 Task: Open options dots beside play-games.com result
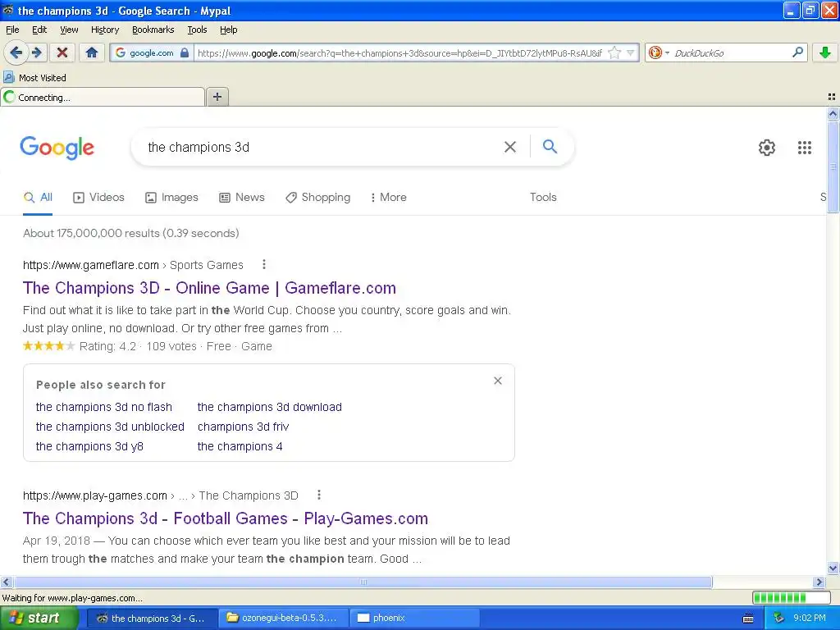click(x=319, y=495)
